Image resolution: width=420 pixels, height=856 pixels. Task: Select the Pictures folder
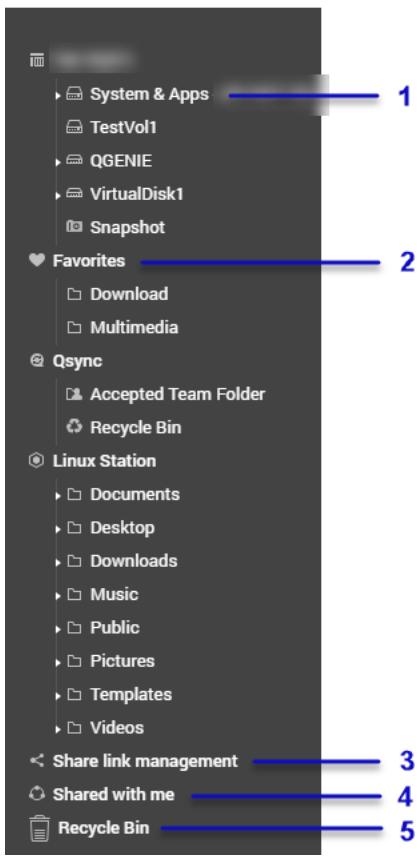122,661
